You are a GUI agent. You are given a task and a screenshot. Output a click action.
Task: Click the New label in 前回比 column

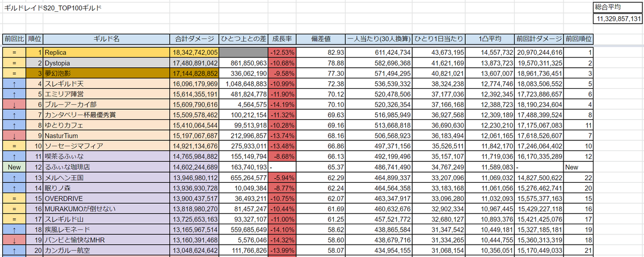(x=14, y=167)
